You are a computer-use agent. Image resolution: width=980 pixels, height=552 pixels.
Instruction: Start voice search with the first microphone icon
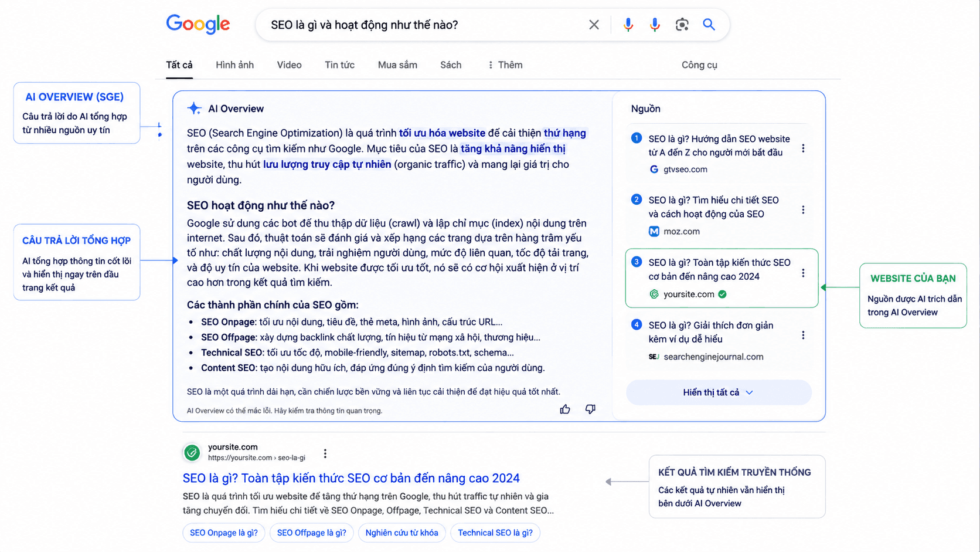click(x=628, y=25)
